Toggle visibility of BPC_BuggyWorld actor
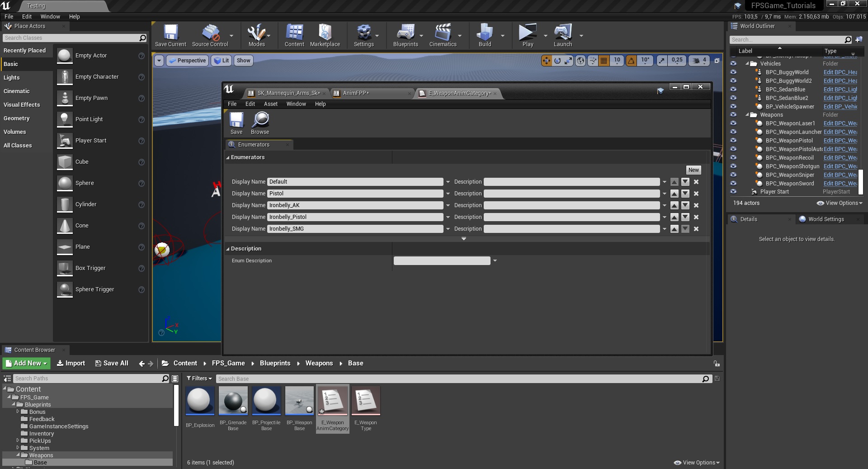Image resolution: width=868 pixels, height=469 pixels. pos(733,72)
